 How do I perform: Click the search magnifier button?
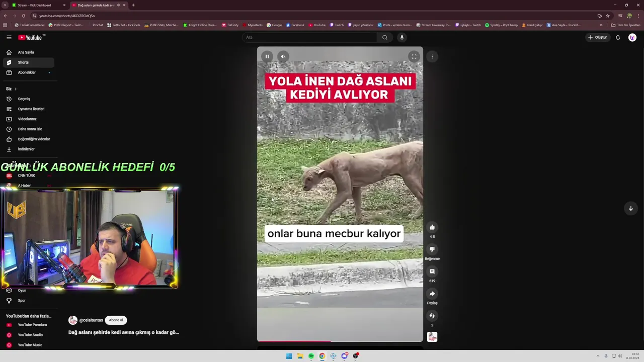pos(385,37)
